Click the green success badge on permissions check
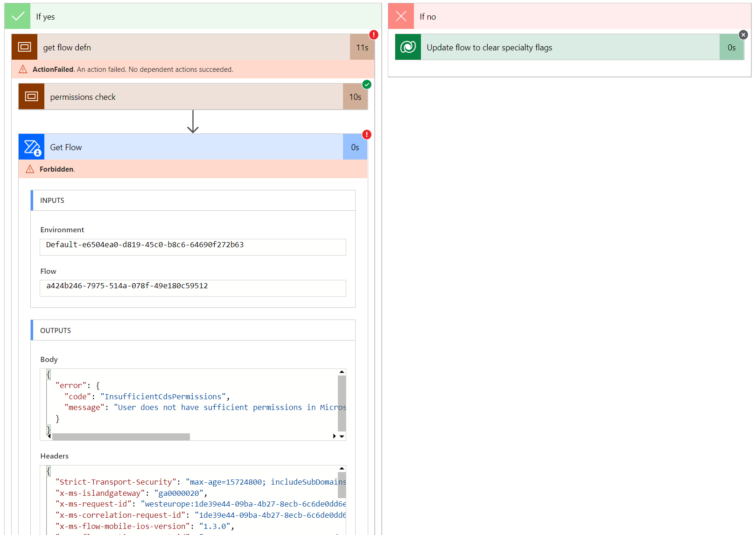 (x=367, y=85)
